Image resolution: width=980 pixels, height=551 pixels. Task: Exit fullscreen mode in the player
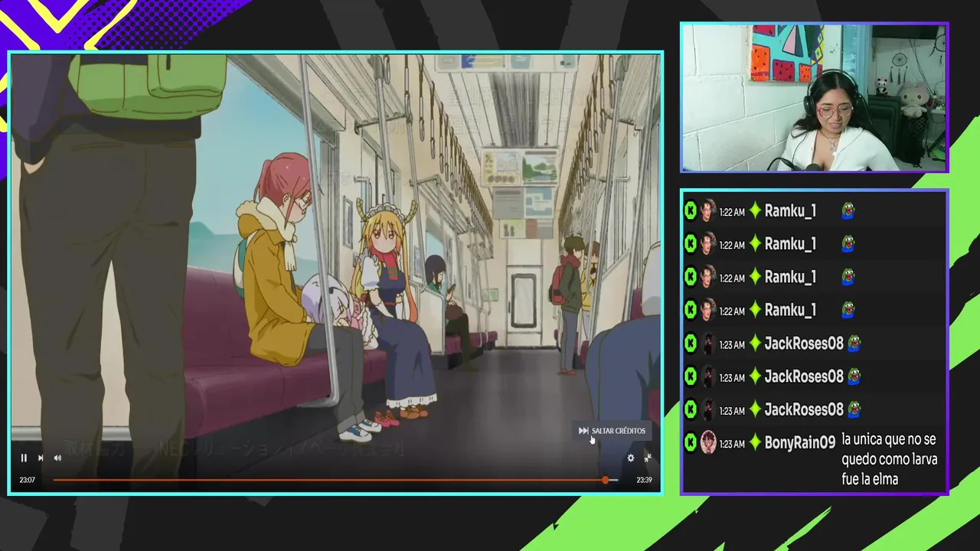point(648,458)
